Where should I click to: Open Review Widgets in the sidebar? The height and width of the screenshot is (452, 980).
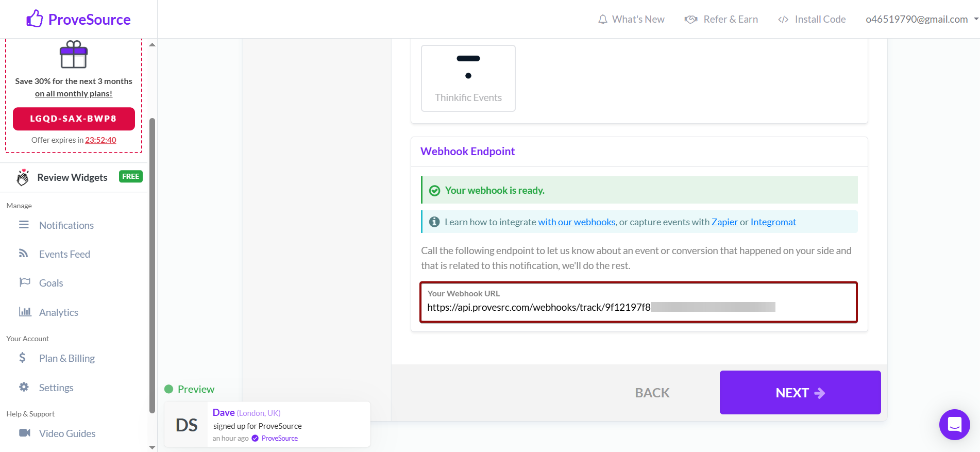[72, 177]
